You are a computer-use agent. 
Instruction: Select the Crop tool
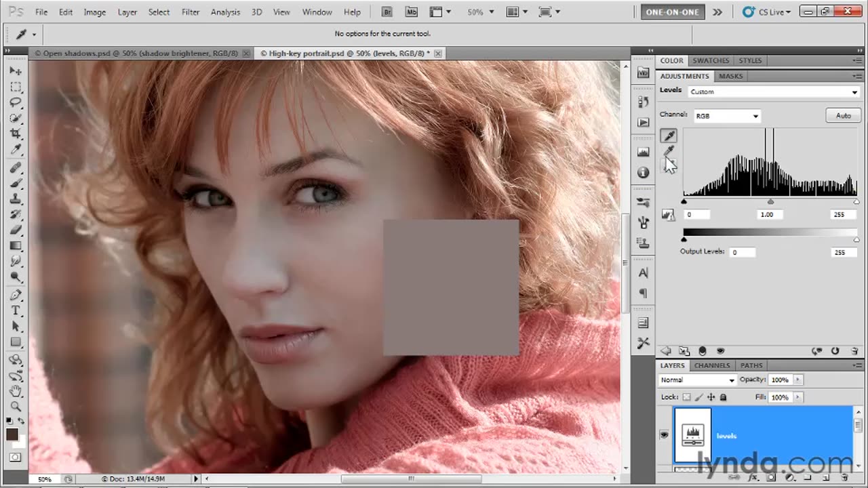coord(16,134)
